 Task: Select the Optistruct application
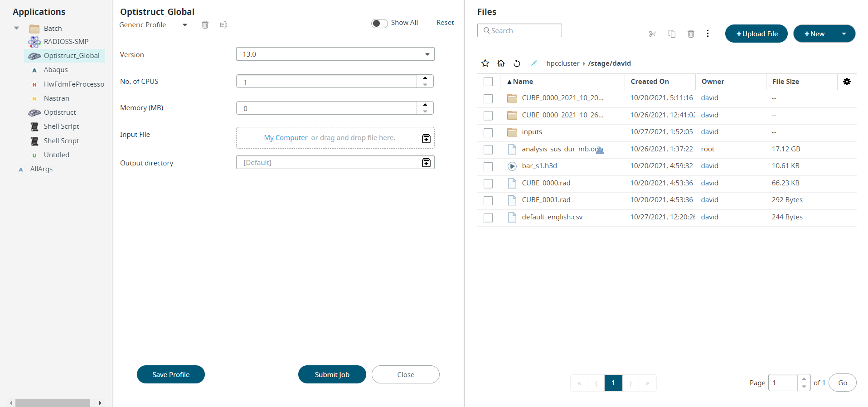point(60,112)
